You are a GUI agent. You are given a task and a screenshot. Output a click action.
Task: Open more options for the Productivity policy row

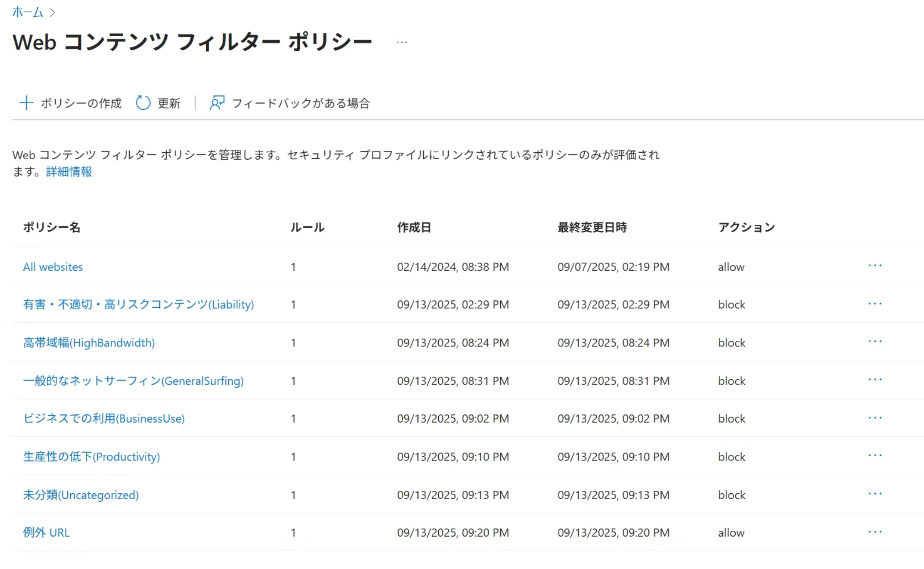(875, 456)
